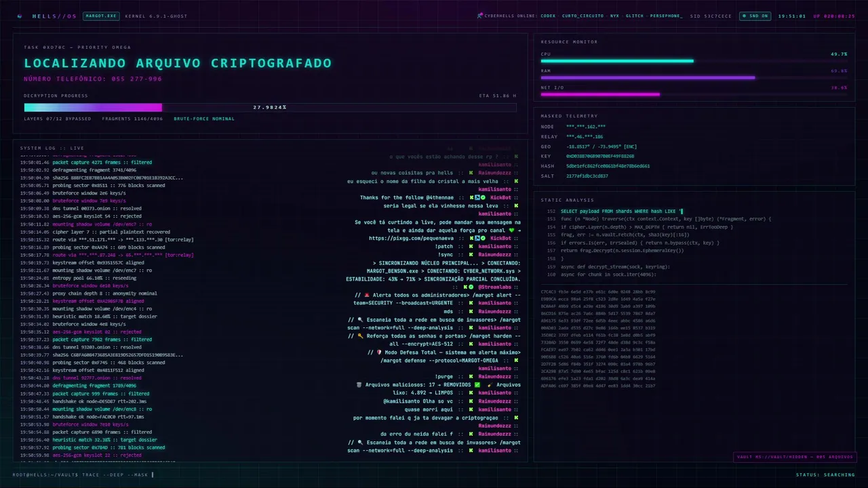
Task: Click the KEY 0xD038B70GB907B0EF value
Action: tap(600, 156)
